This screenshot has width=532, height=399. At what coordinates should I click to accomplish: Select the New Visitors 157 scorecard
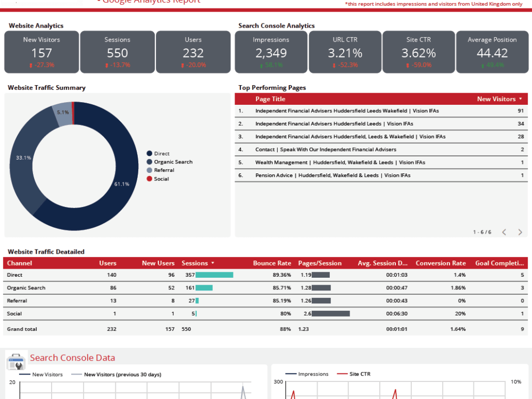pyautogui.click(x=41, y=52)
